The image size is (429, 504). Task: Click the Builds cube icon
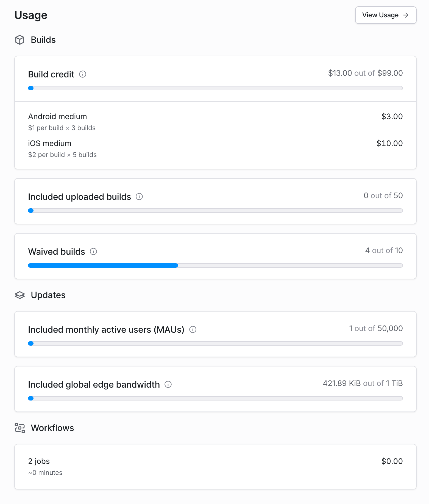[x=20, y=40]
